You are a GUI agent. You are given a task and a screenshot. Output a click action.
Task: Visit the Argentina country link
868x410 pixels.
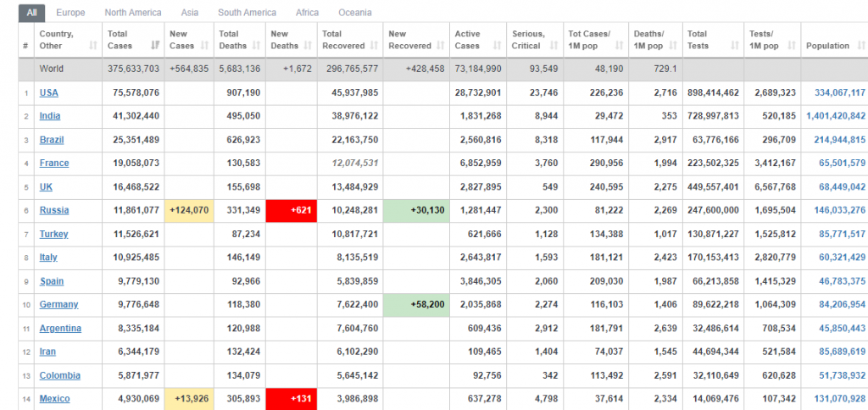click(x=60, y=328)
